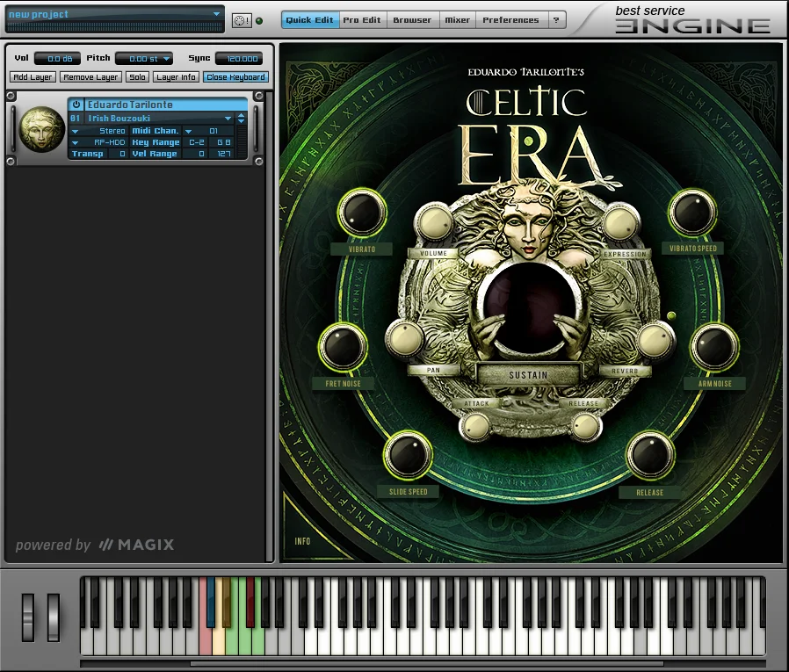Click the Expression knob

click(x=621, y=223)
